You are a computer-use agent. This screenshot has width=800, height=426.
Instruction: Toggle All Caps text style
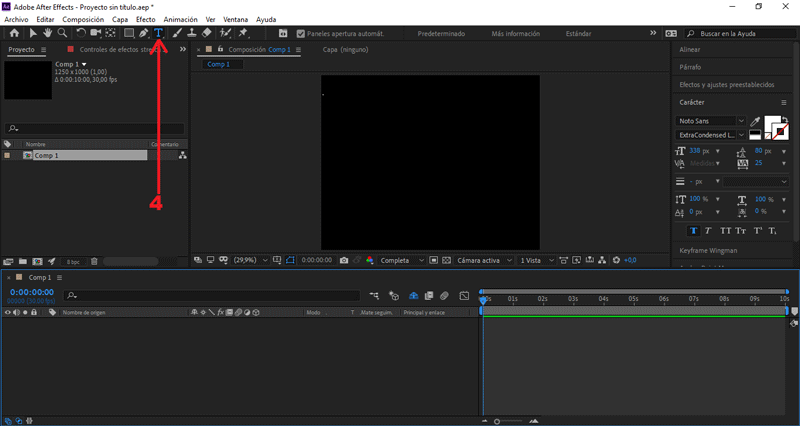(x=726, y=230)
